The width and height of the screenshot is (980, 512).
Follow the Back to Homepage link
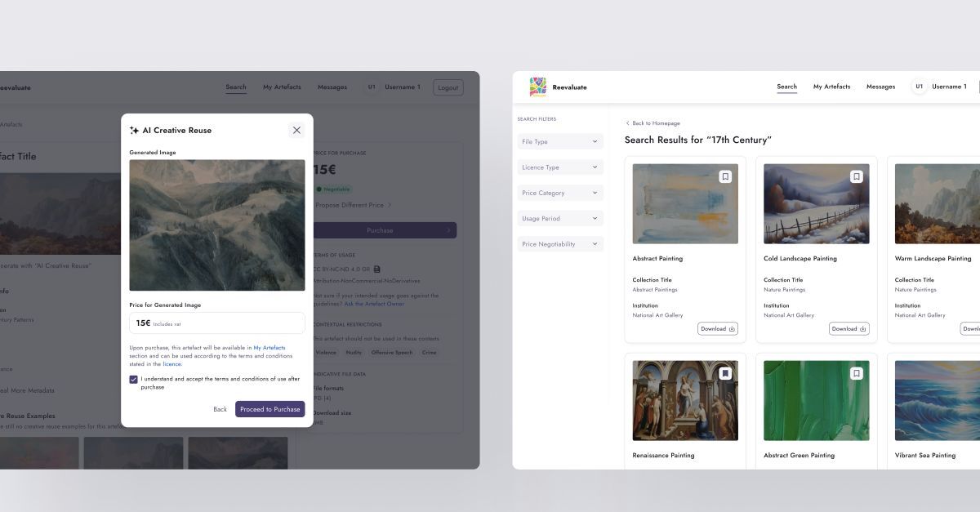pyautogui.click(x=655, y=123)
